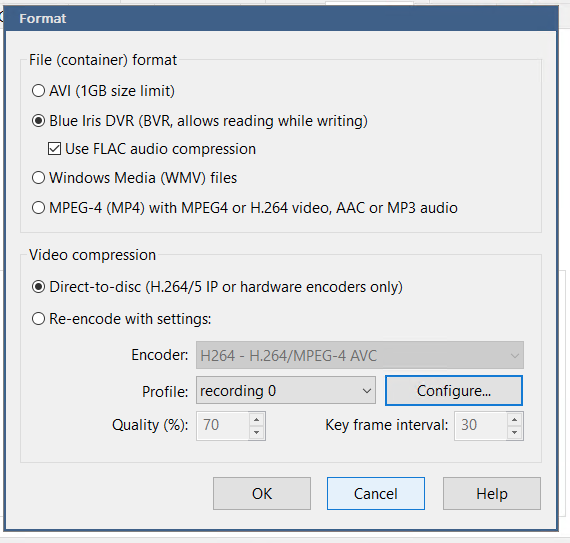Decrease Key frame interval with down arrow
This screenshot has width=570, height=543.
point(514,433)
